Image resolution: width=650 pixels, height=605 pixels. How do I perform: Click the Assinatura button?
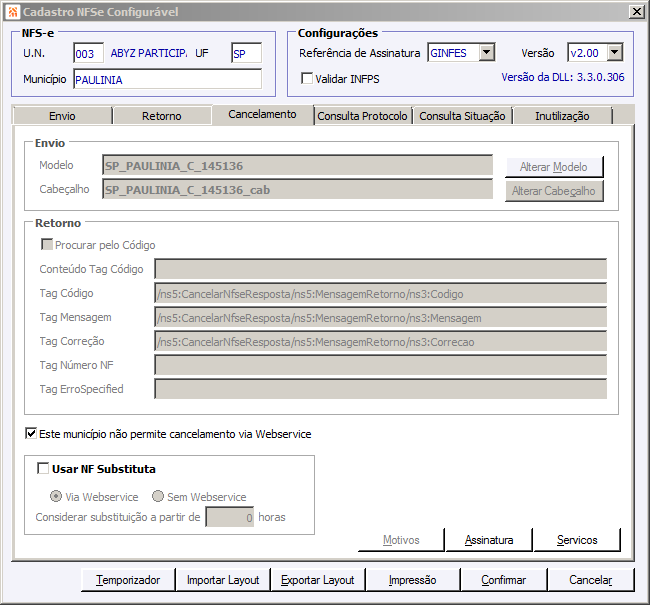point(489,540)
